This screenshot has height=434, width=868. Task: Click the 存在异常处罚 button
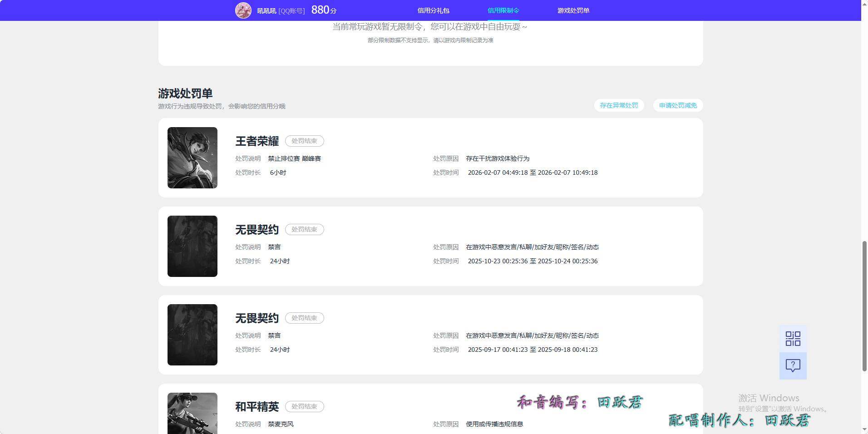tap(619, 105)
